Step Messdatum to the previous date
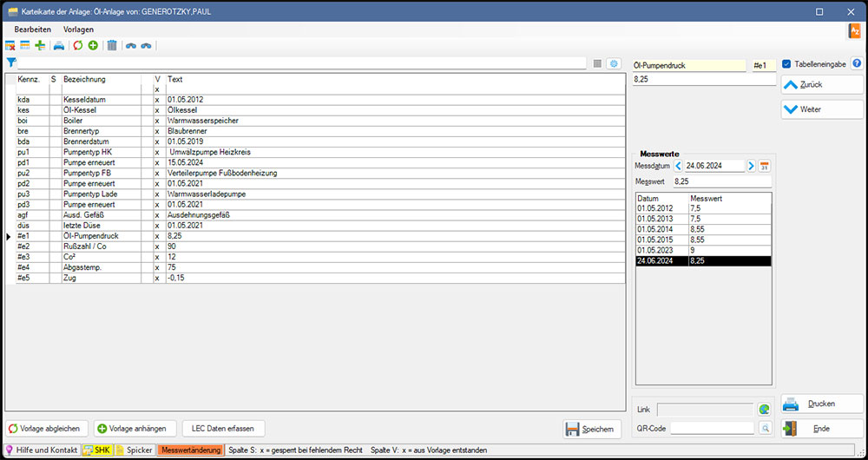Screen dimensions: 868x460 click(678, 166)
